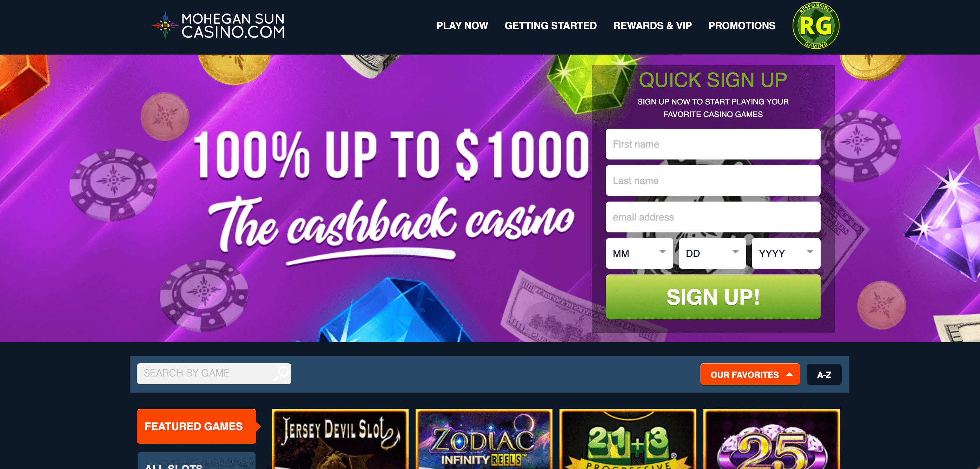Viewport: 980px width, 469px height.
Task: Go to the Play Now menu
Action: 462,26
